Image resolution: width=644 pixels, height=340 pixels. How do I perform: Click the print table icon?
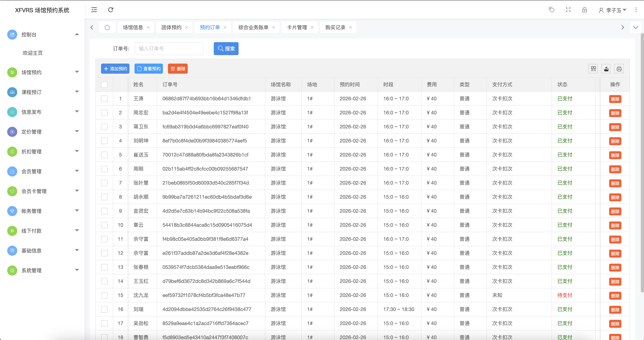tap(619, 69)
